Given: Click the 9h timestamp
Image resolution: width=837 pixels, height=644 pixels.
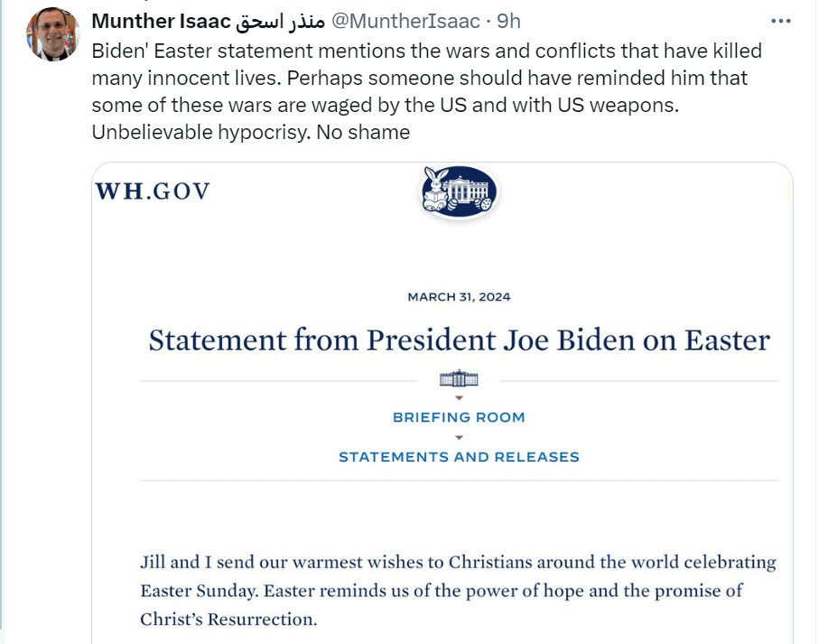Looking at the screenshot, I should point(508,22).
